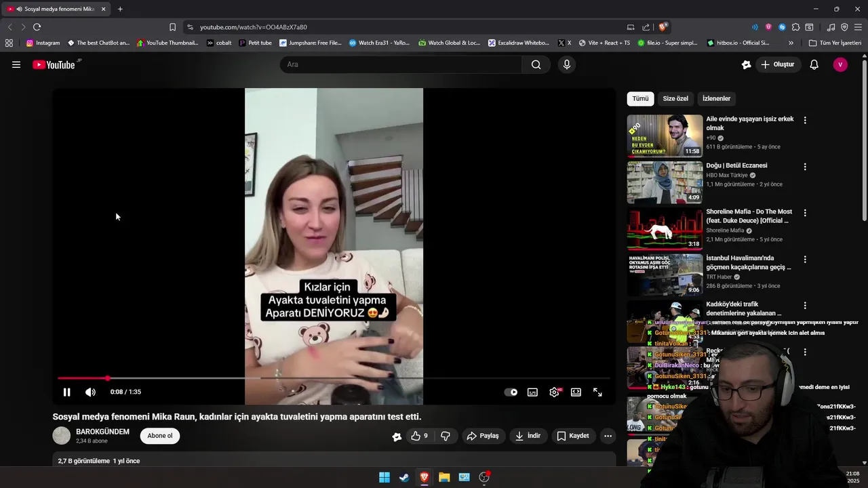Save the video with Kaydet
Screen dimensions: 868x488
pos(573,436)
